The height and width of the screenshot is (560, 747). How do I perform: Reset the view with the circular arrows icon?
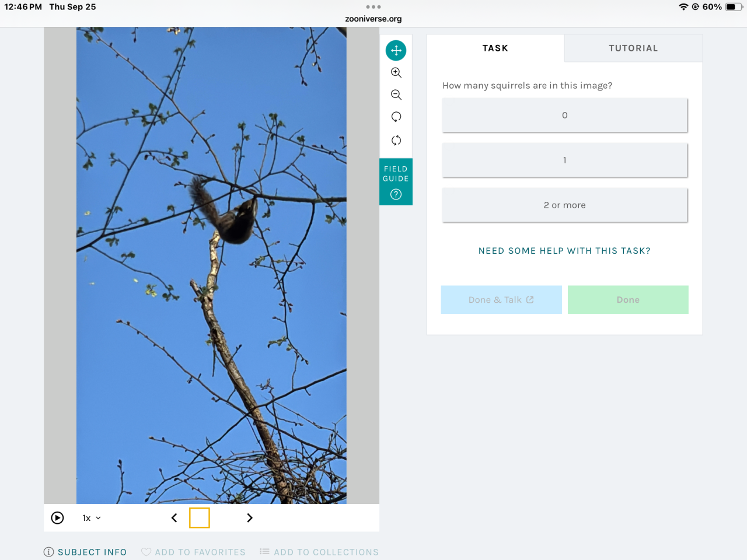396,140
